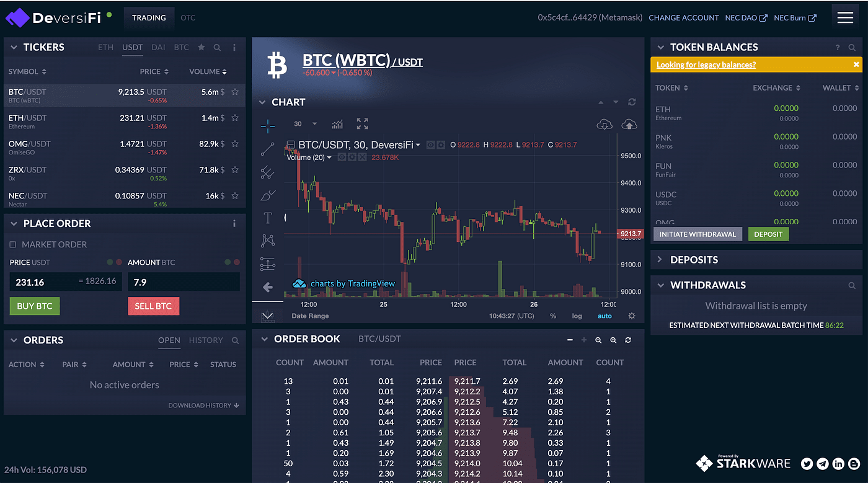Open the LinkedIn social link
868x483 pixels.
click(x=839, y=463)
